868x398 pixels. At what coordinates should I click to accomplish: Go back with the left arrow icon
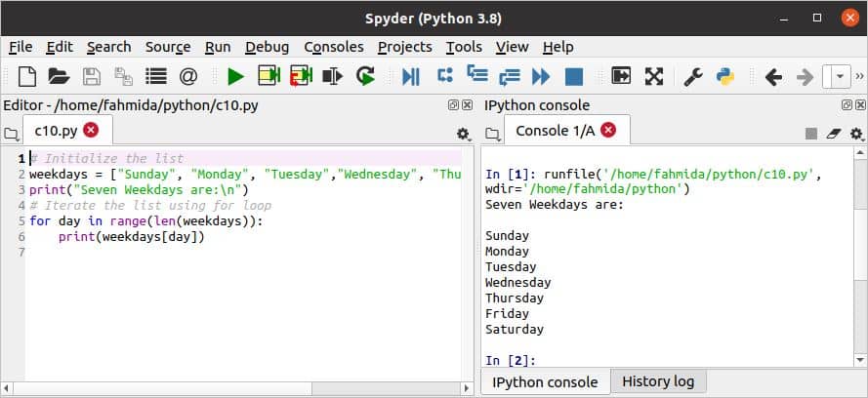(773, 76)
